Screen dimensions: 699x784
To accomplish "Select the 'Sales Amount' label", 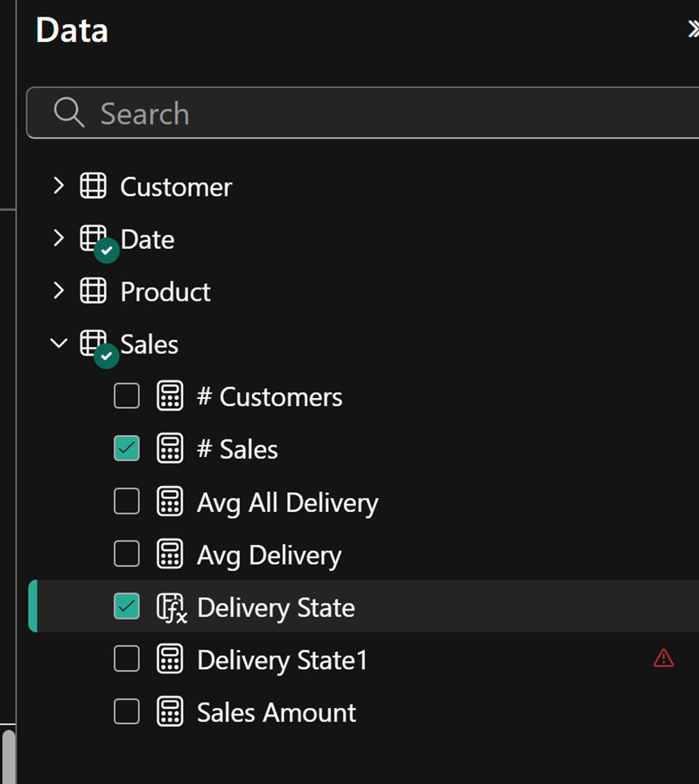I will 276,713.
